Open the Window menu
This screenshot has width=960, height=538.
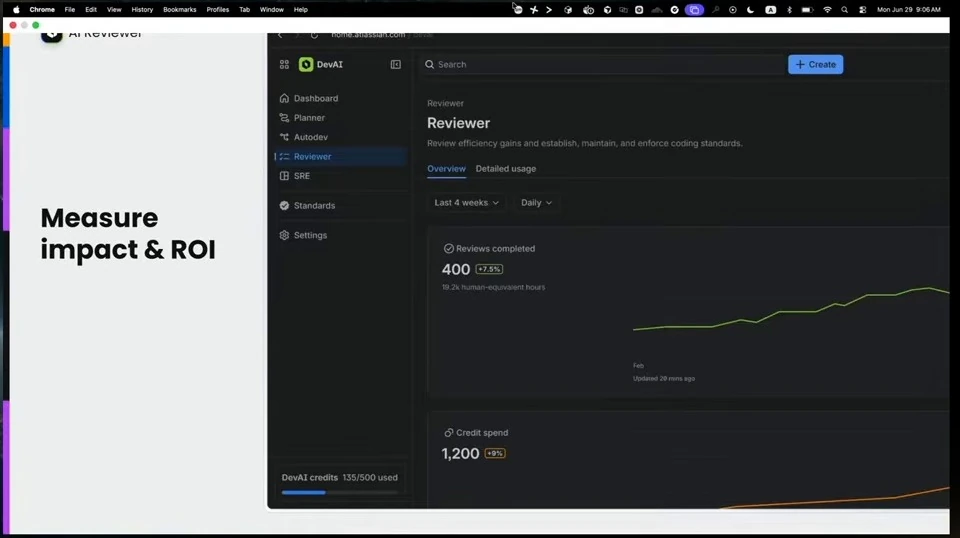click(271, 10)
